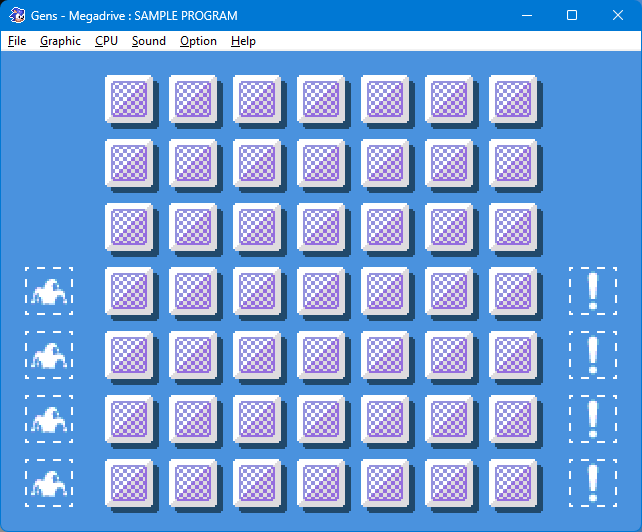Select the ghost icon in the topmost dashed box
This screenshot has width=642, height=532.
tap(49, 291)
